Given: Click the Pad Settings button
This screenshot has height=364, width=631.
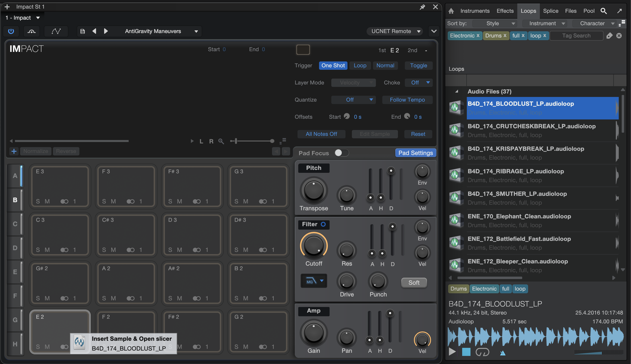Looking at the screenshot, I should [x=416, y=153].
